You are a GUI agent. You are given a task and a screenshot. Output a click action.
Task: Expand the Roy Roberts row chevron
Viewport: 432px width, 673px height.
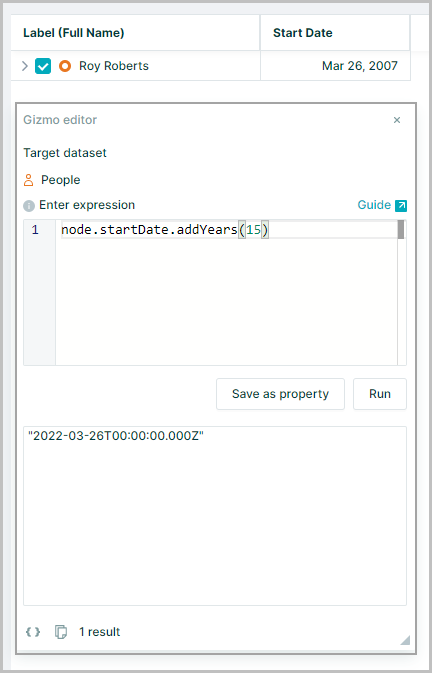(25, 66)
